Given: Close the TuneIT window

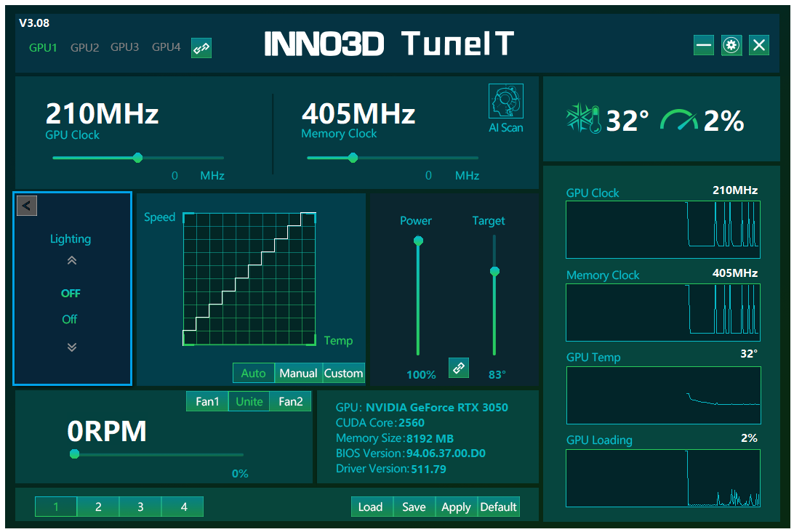Looking at the screenshot, I should (758, 45).
